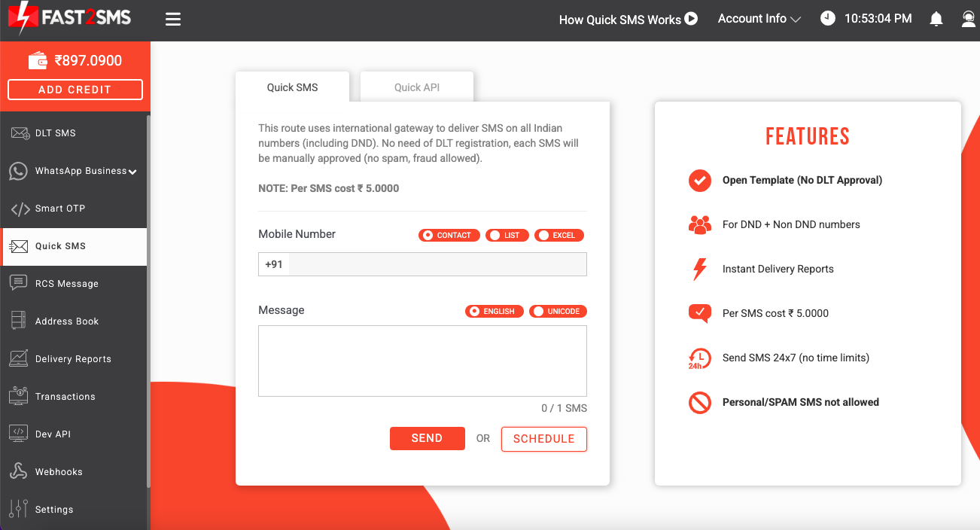This screenshot has width=980, height=530.
Task: Open Webhooks in the sidebar
Action: coord(74,472)
